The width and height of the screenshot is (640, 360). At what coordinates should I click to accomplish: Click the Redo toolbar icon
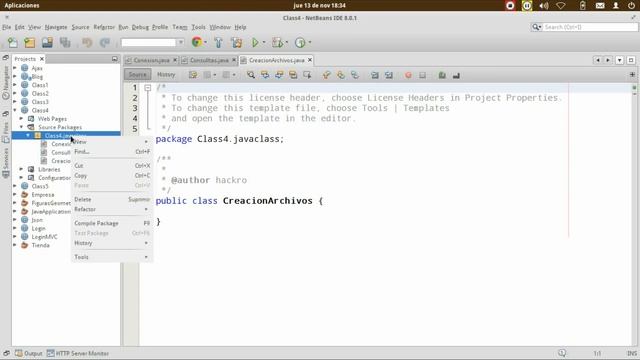tap(105, 42)
